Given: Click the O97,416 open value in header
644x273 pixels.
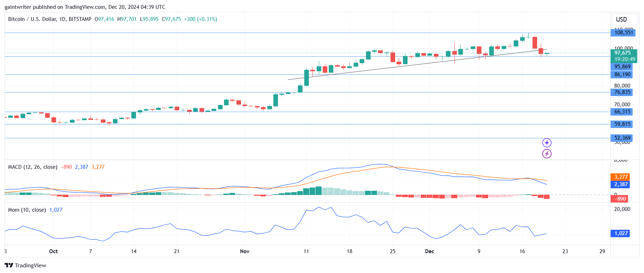Looking at the screenshot, I should click(x=104, y=19).
